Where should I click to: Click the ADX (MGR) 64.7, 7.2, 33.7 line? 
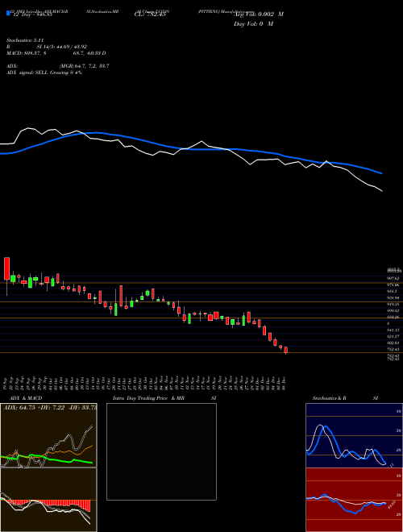pyautogui.click(x=58, y=66)
